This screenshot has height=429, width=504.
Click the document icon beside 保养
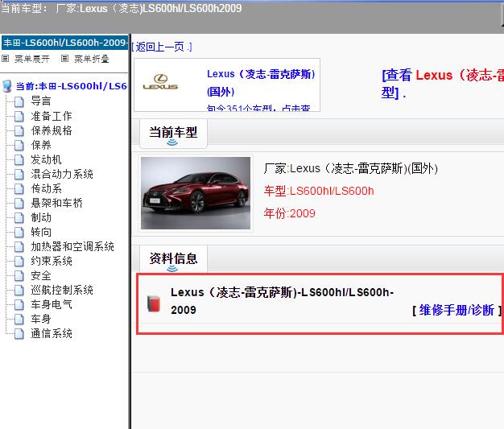(19, 145)
